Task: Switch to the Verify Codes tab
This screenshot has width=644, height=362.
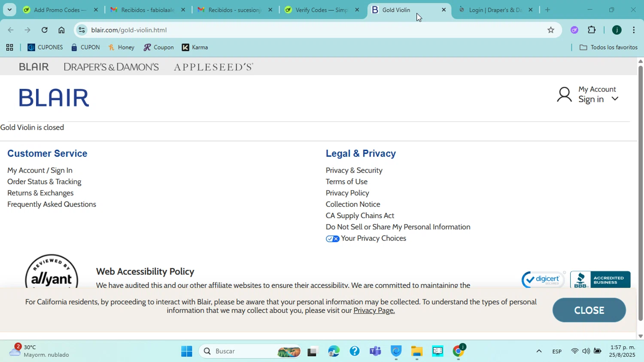Action: [322, 10]
